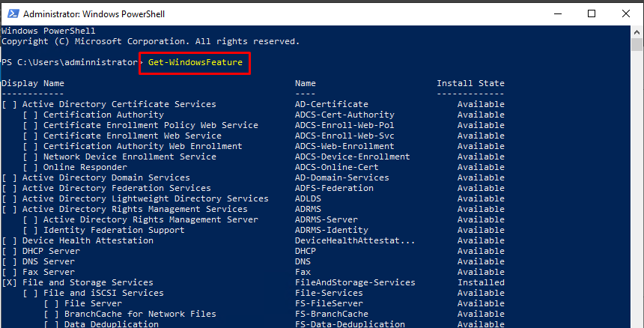The width and height of the screenshot is (644, 328).
Task: Click 'Active Directory Rights Management Services' text
Action: pos(135,210)
